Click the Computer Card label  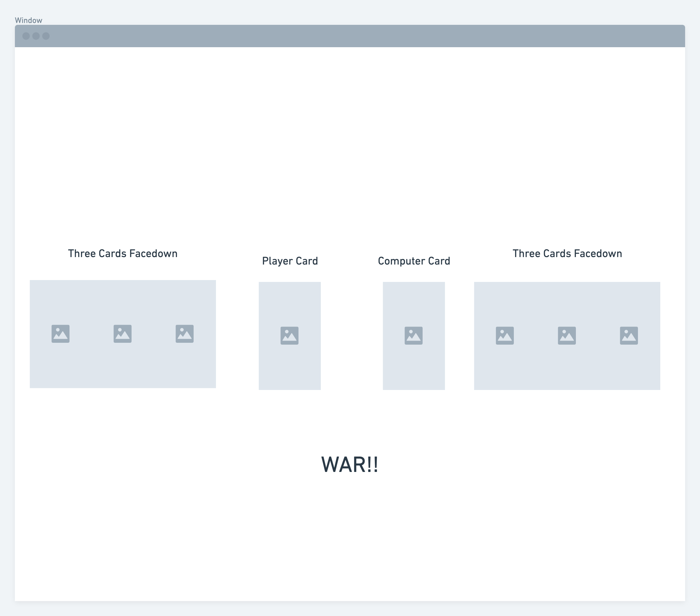coord(414,261)
